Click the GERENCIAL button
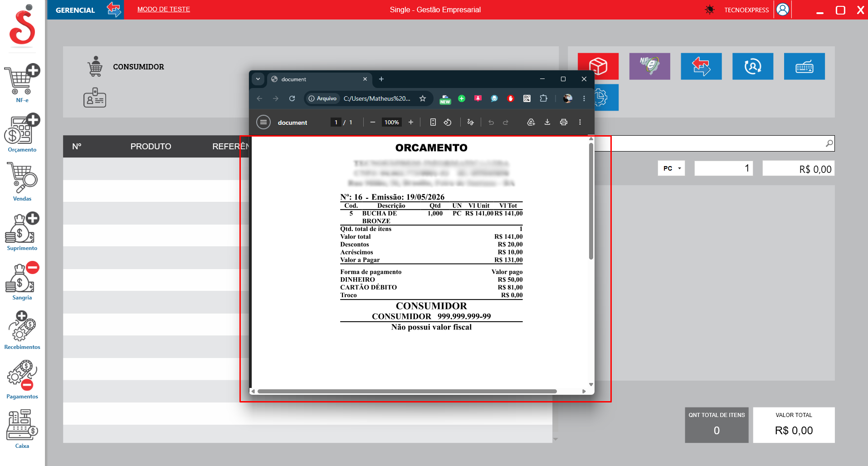The height and width of the screenshot is (466, 868). (x=75, y=10)
